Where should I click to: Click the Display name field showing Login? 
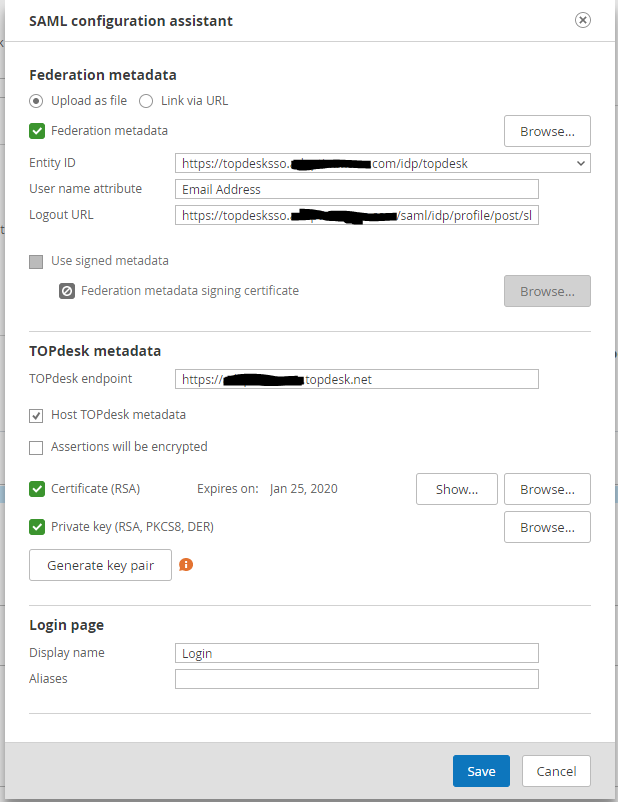coord(357,652)
